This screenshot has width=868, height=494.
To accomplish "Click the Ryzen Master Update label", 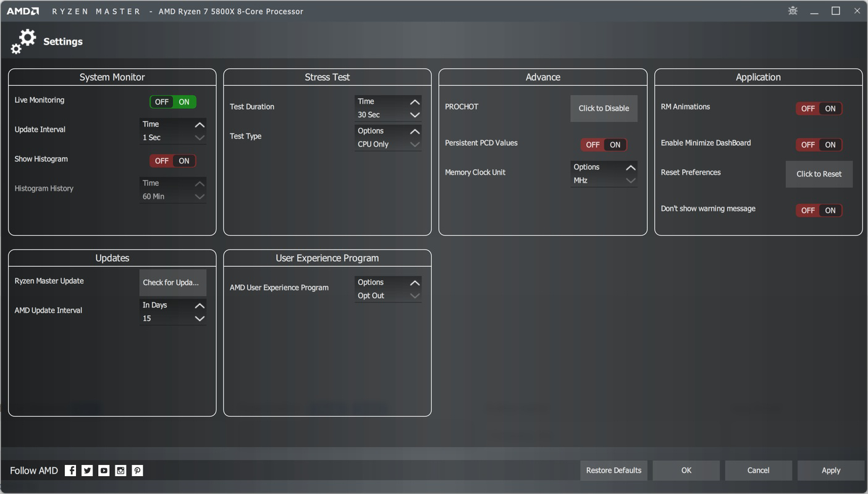I will (49, 281).
